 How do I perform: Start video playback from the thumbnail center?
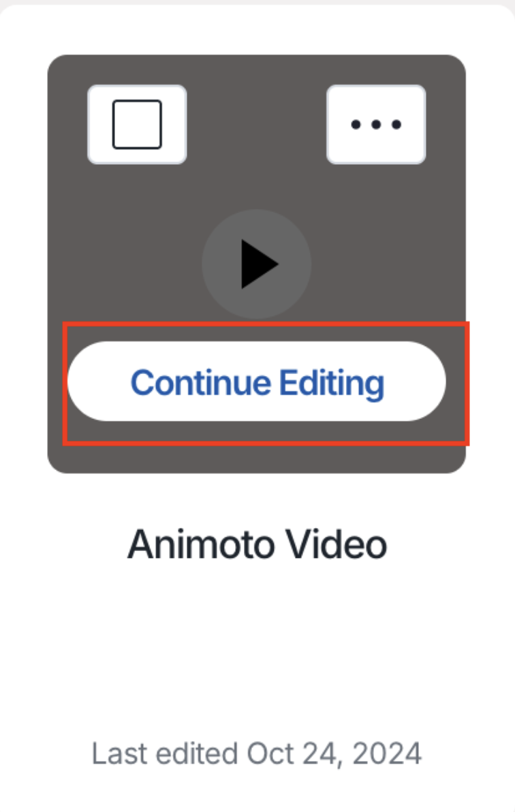click(256, 264)
